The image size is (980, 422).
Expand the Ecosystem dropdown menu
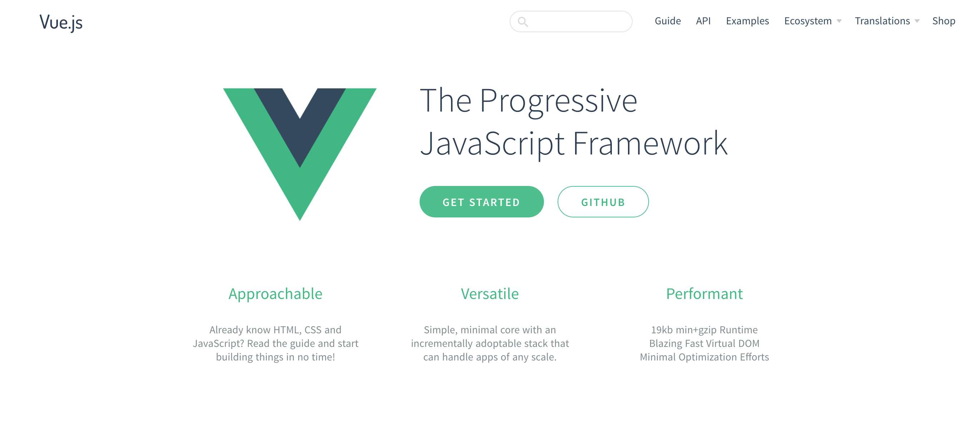coord(812,20)
